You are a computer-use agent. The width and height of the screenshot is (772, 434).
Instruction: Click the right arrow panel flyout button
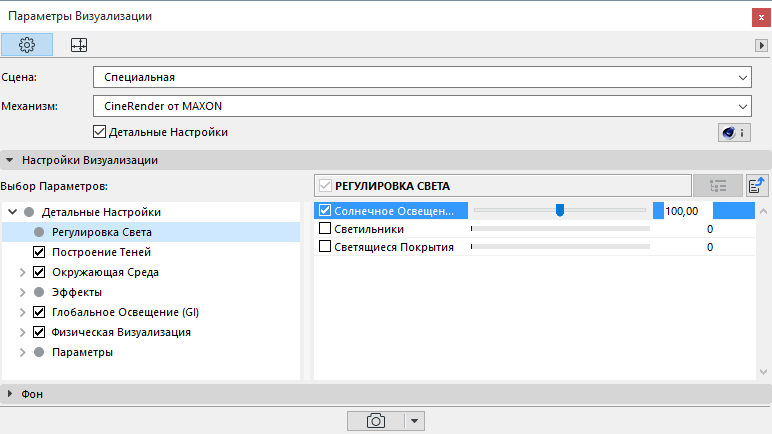pyautogui.click(x=761, y=45)
